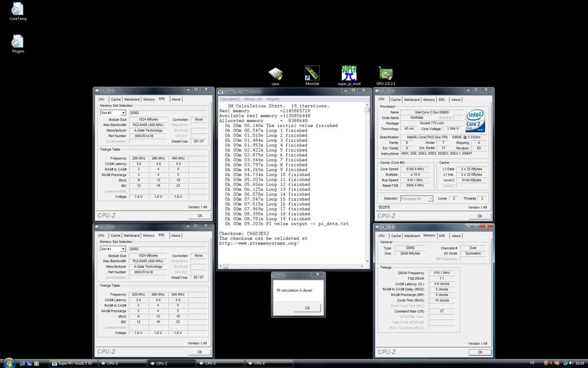
Task: Click CAS# Latency value 4.0 clocks
Action: coord(441,284)
